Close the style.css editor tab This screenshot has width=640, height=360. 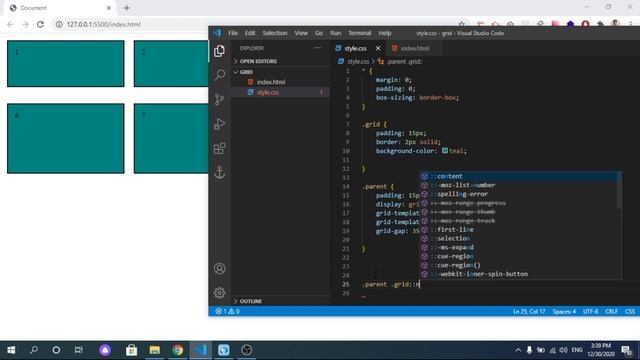[378, 48]
